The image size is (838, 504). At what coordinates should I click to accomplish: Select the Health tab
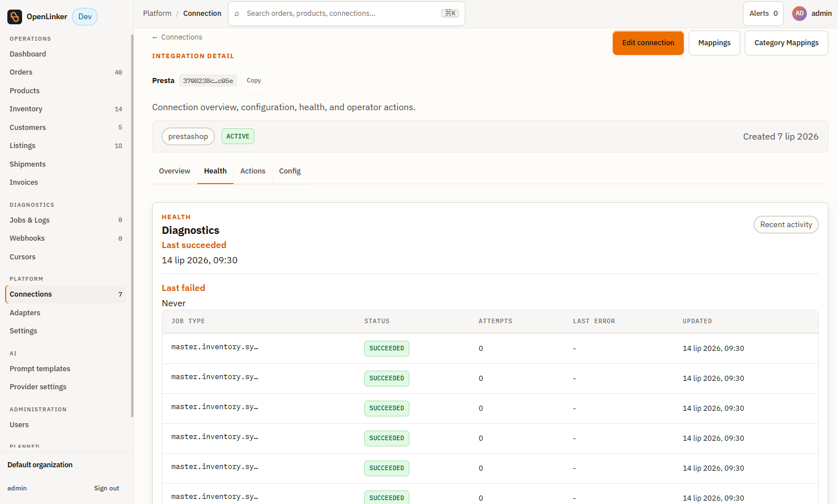[215, 171]
